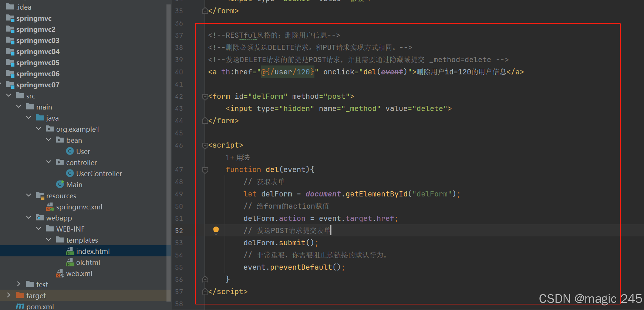
Task: Select the springmvc03 module folder icon
Action: click(10, 40)
